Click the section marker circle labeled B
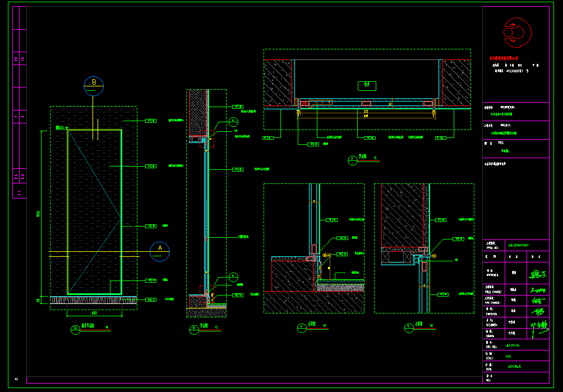The image size is (563, 392). pyautogui.click(x=94, y=85)
